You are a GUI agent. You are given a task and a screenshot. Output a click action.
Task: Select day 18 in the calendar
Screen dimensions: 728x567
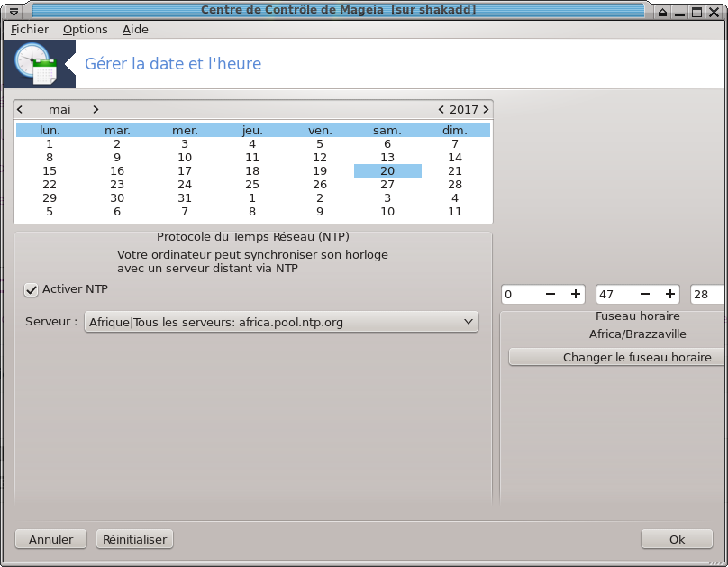tap(252, 171)
